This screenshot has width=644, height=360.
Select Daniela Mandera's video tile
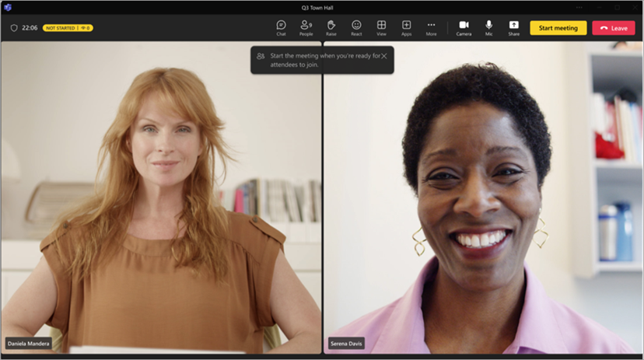click(x=161, y=194)
